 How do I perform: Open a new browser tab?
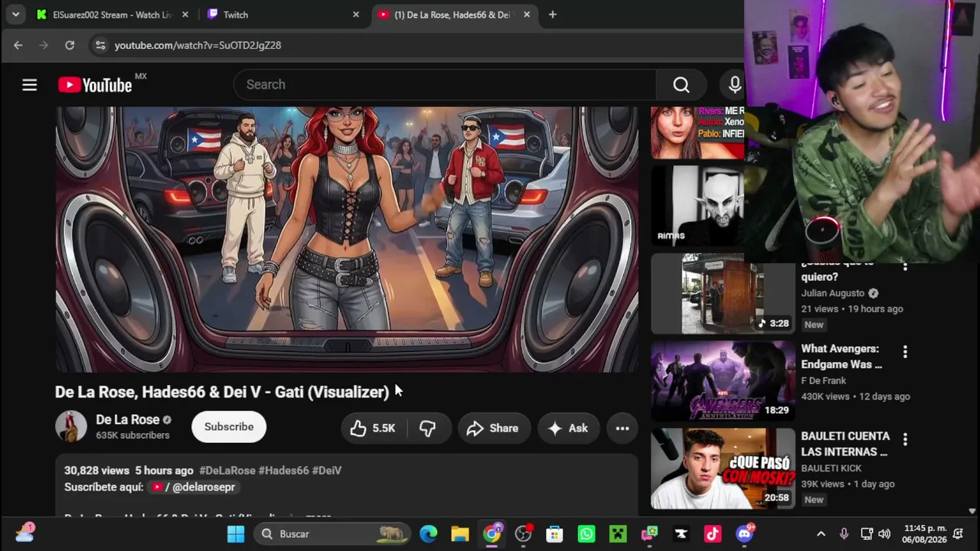552,15
